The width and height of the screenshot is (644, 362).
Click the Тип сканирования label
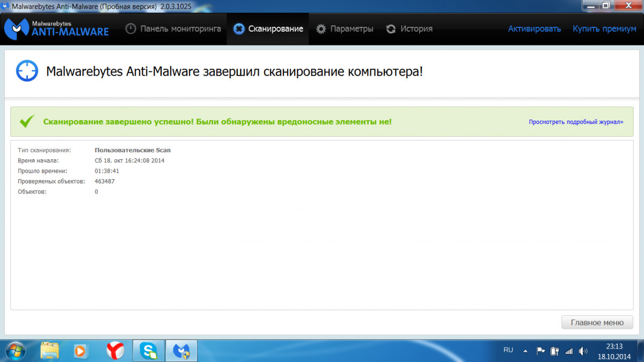tap(44, 150)
